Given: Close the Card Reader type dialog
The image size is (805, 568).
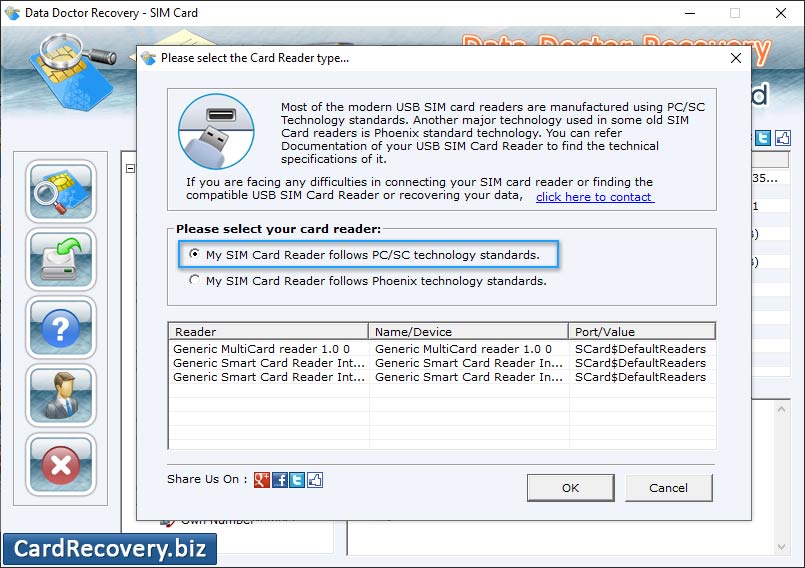Looking at the screenshot, I should (736, 58).
